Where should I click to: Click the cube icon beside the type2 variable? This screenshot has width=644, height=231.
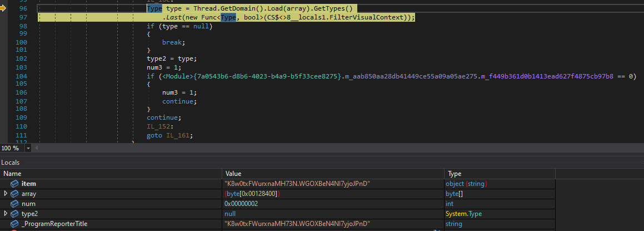pyautogui.click(x=14, y=214)
